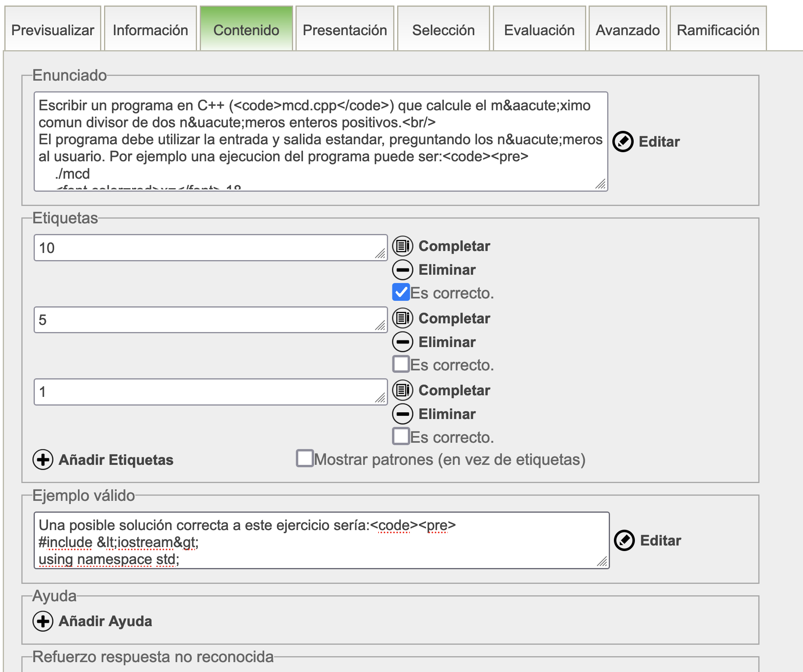
Task: Click Completar icon for label 5
Action: click(x=402, y=318)
